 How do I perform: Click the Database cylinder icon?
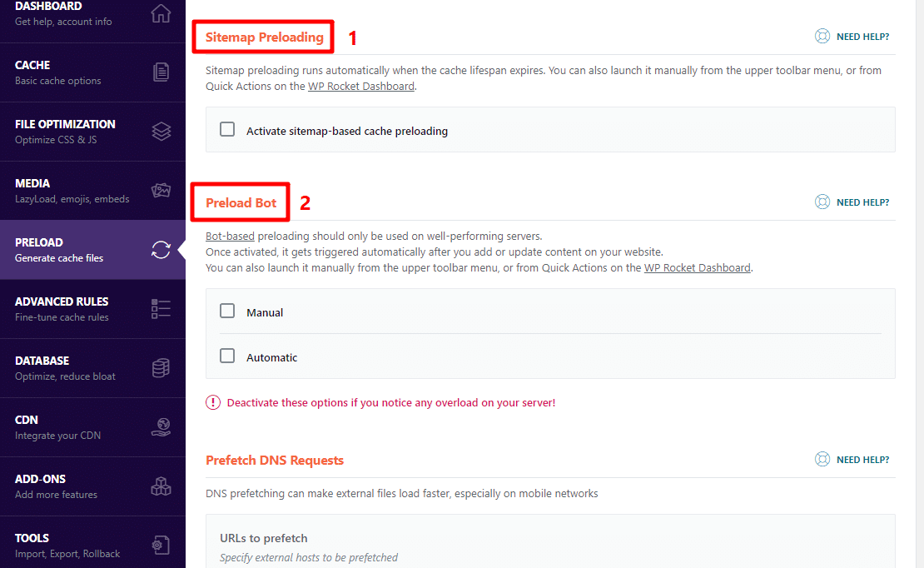(161, 368)
